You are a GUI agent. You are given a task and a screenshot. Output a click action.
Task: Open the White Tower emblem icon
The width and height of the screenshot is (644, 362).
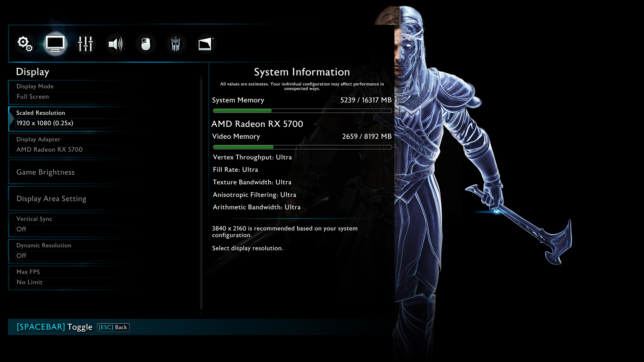tap(176, 44)
